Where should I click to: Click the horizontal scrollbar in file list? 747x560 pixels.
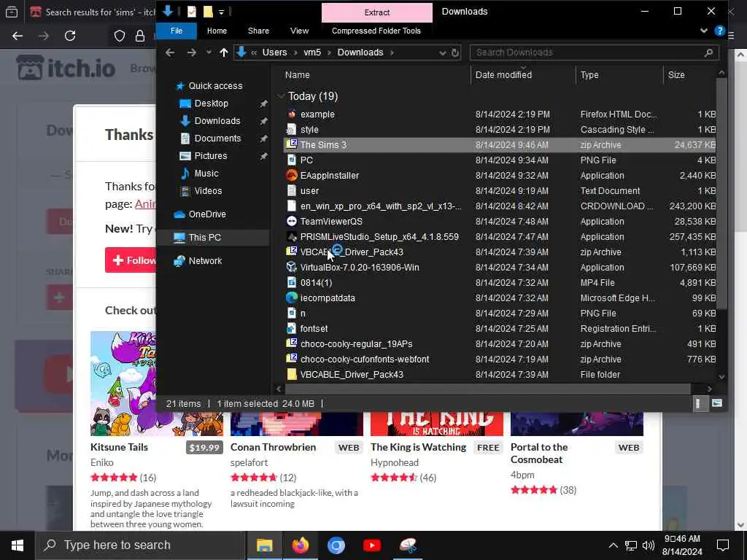[487, 389]
